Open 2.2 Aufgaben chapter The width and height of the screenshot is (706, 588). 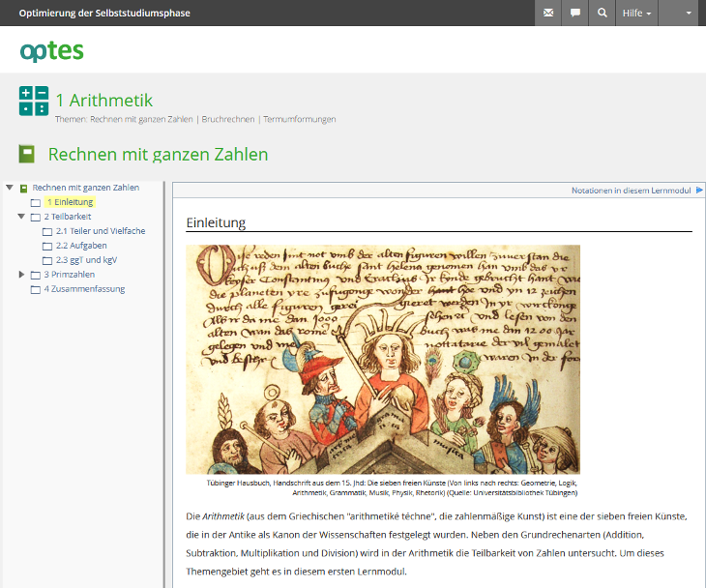(x=81, y=246)
